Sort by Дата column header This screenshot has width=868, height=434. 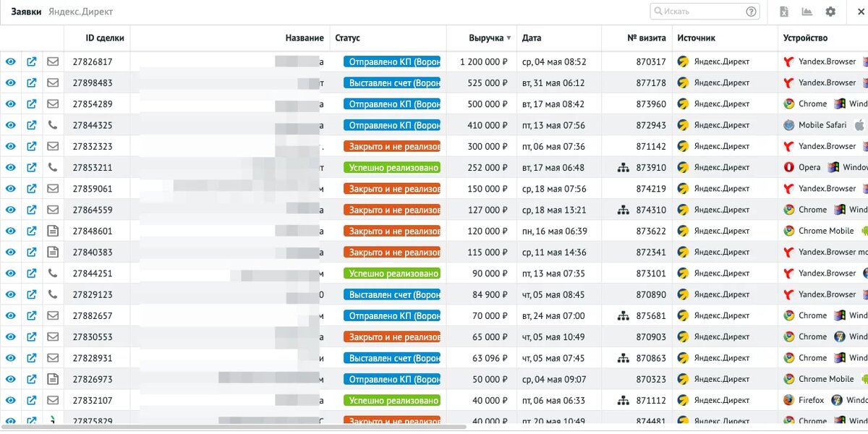pyautogui.click(x=532, y=38)
